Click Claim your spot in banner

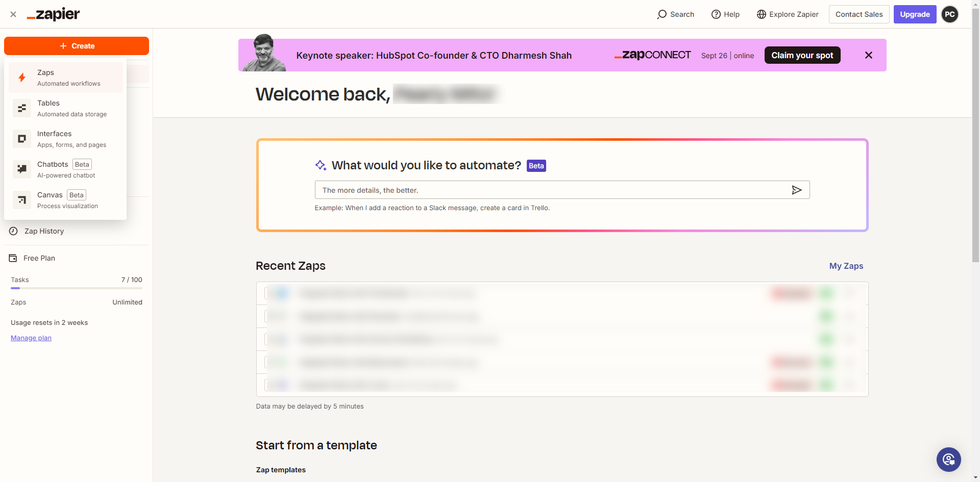click(802, 55)
